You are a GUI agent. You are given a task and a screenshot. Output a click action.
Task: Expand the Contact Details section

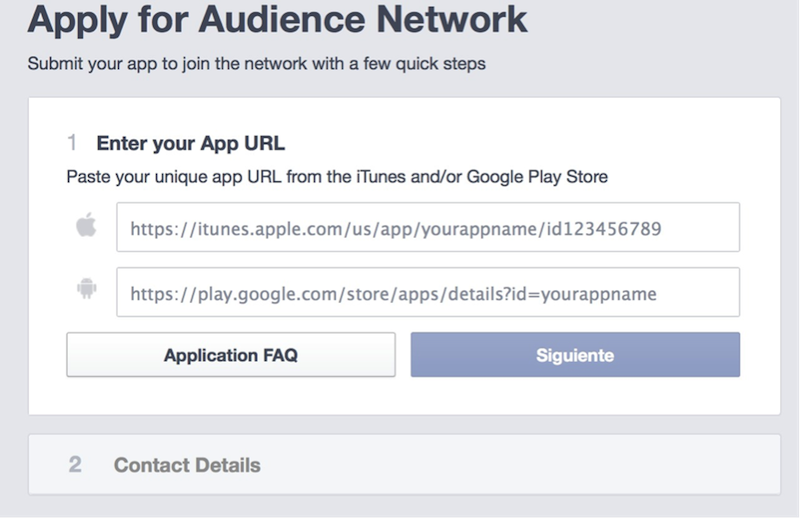(403, 464)
